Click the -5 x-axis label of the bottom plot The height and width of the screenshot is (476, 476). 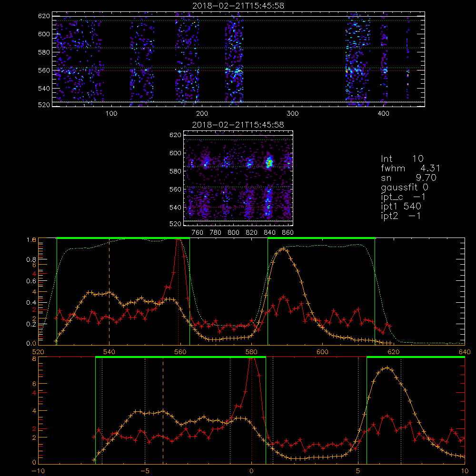point(145,471)
